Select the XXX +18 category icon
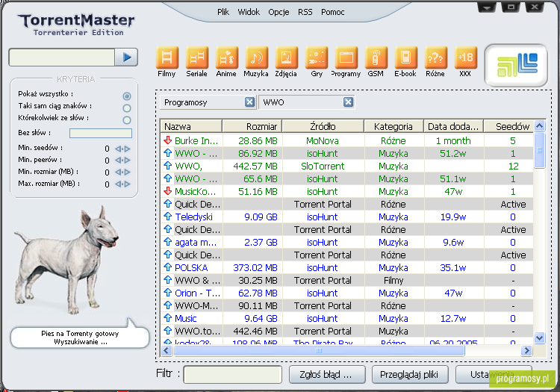560x392 pixels. click(x=465, y=57)
